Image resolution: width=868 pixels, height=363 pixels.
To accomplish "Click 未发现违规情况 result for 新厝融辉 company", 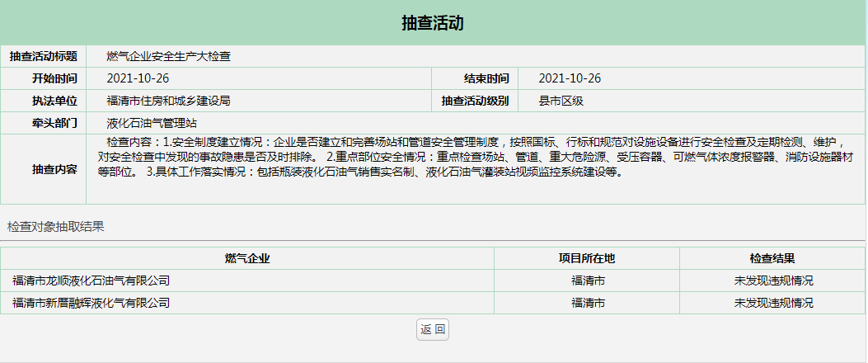I will pyautogui.click(x=773, y=303).
